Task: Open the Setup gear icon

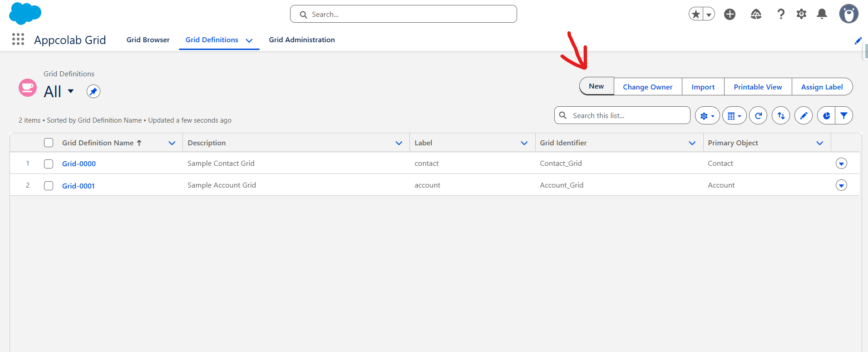Action: pyautogui.click(x=801, y=14)
